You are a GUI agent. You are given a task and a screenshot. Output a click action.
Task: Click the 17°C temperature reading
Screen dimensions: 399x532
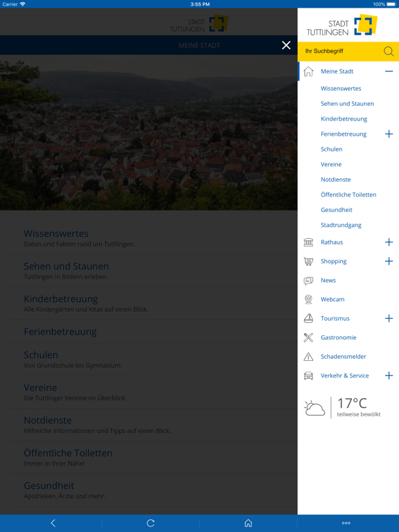352,403
